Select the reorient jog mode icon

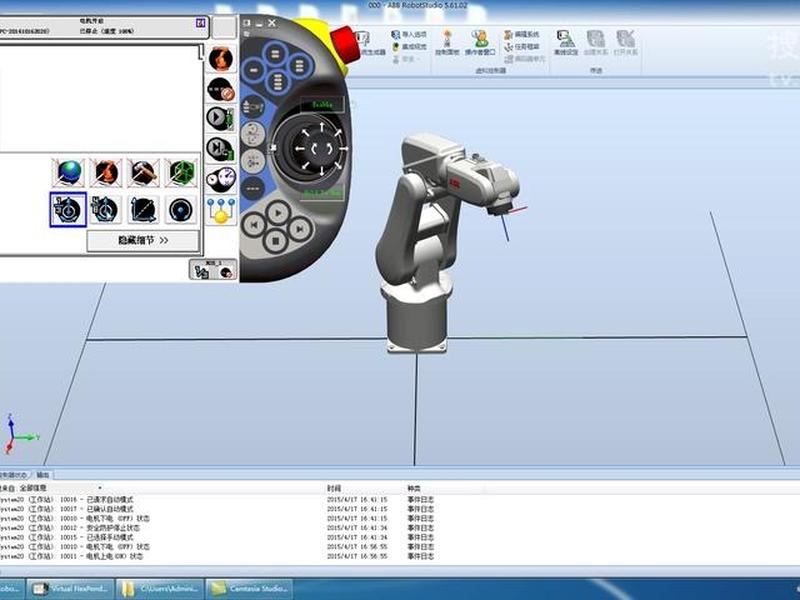tap(181, 209)
